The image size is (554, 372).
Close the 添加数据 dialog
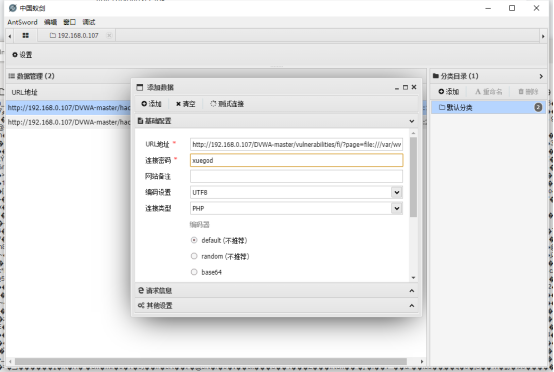[414, 87]
